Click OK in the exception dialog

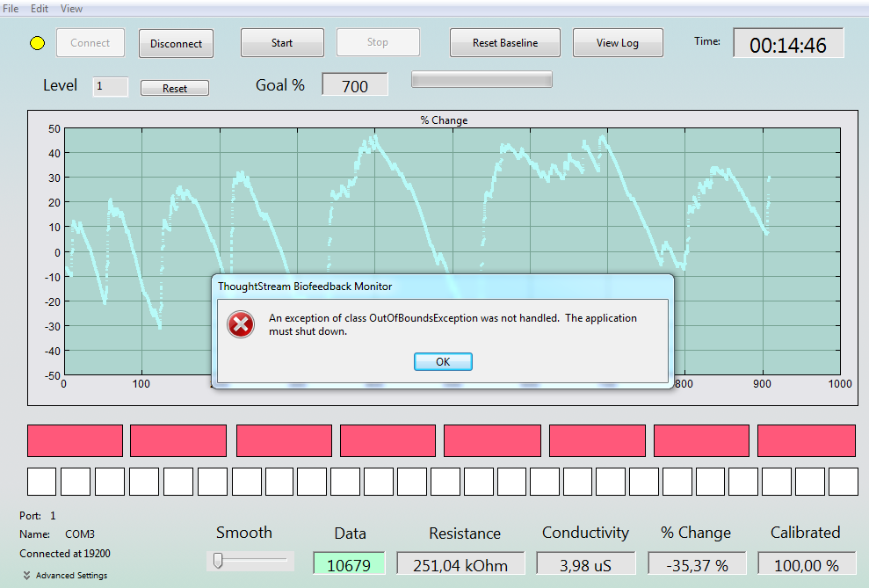[x=443, y=361]
